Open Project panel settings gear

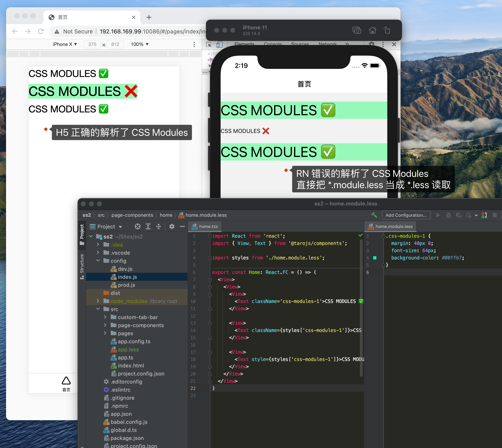click(172, 226)
